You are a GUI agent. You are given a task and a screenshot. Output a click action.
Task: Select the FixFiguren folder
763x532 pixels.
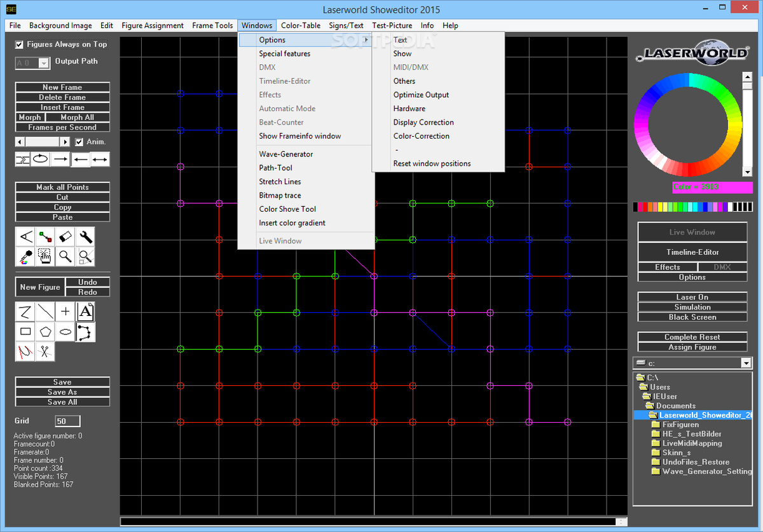(680, 425)
